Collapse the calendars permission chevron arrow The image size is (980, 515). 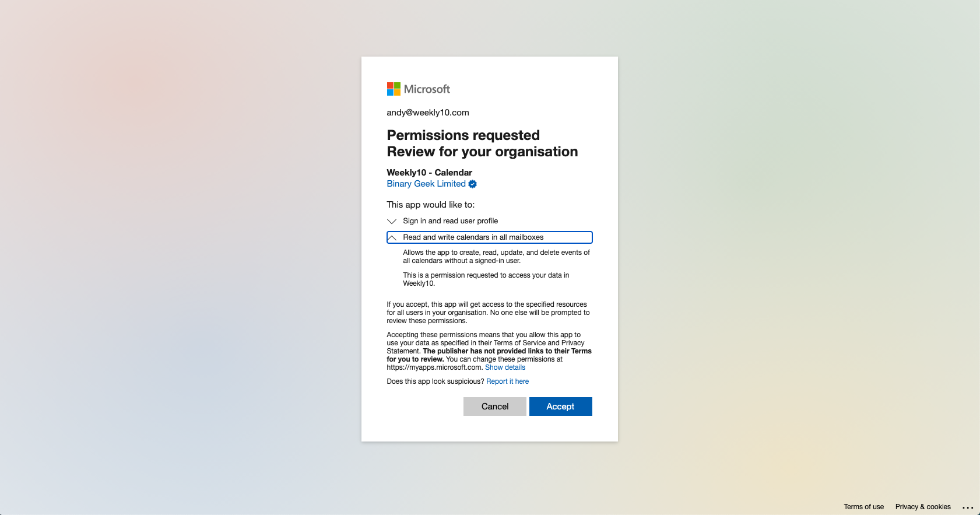[x=392, y=238]
